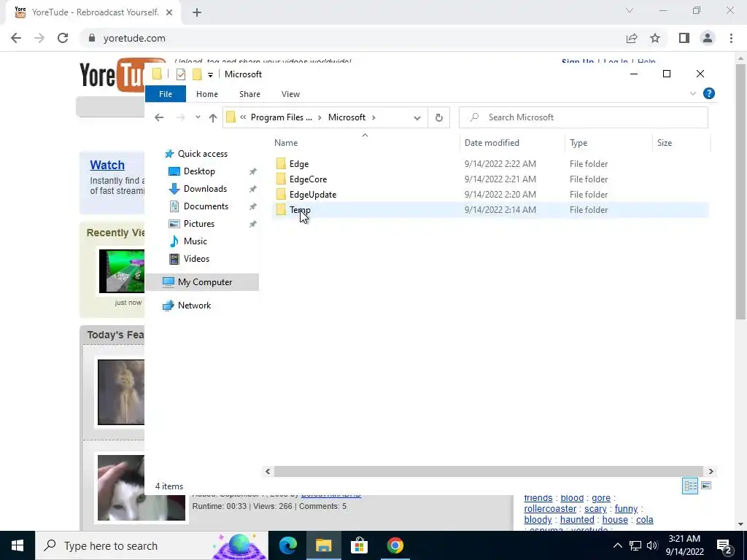The height and width of the screenshot is (560, 747).
Task: Reload the YoreTude page in Chrome
Action: tap(63, 38)
